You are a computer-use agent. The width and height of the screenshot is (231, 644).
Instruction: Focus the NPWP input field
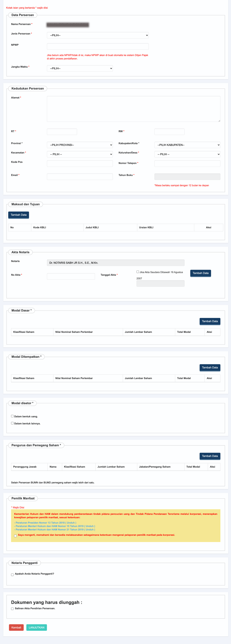[98, 46]
